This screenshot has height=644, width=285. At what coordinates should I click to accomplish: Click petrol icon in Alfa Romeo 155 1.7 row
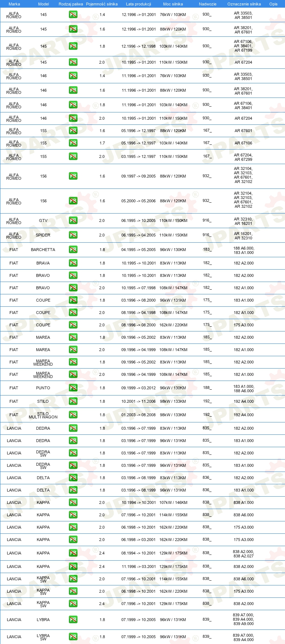click(73, 143)
